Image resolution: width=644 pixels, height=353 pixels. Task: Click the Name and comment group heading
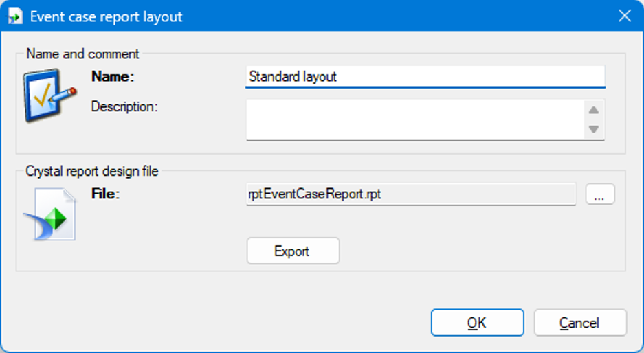tap(82, 54)
